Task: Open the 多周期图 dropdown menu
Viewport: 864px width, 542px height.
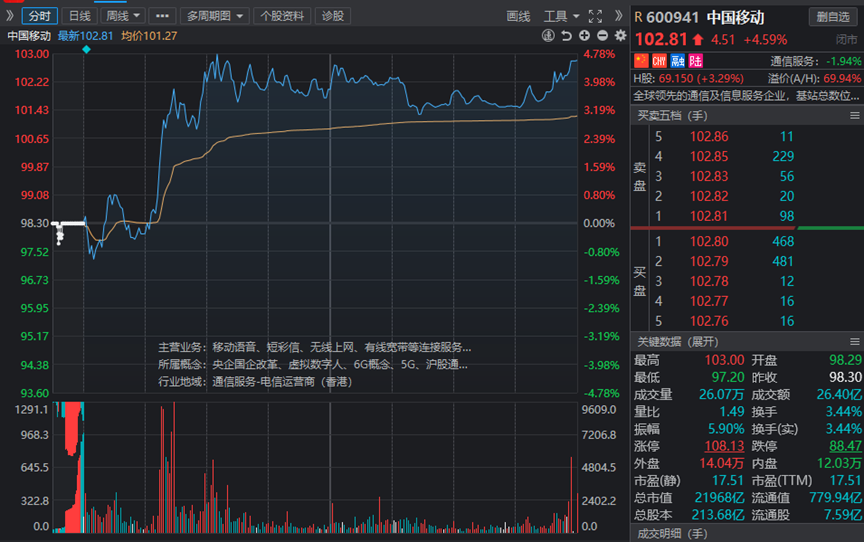Action: click(x=215, y=16)
